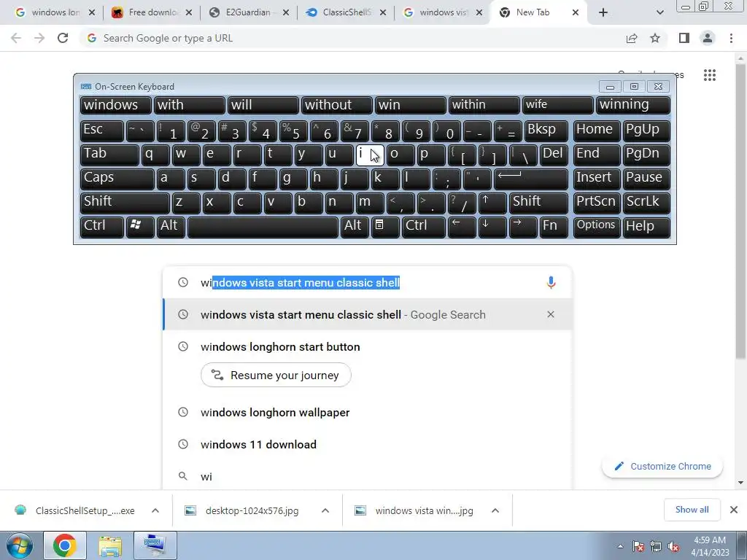Click the space bar on On-Screen Keyboard

point(263,226)
